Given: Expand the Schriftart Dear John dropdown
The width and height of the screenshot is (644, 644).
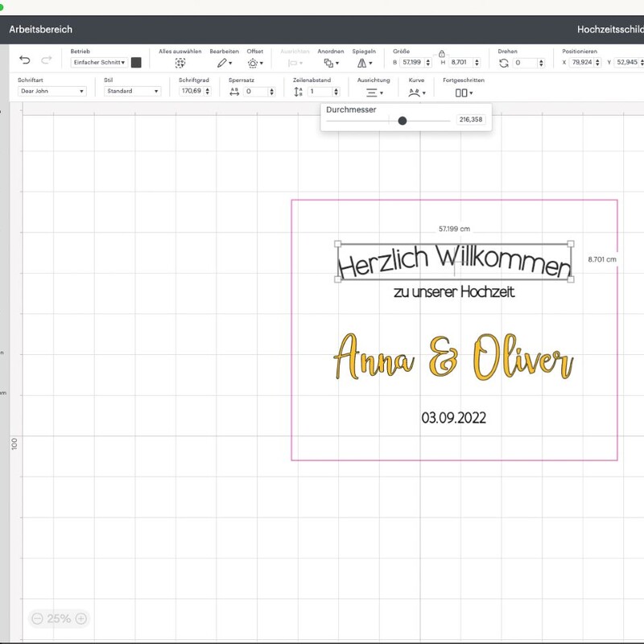Looking at the screenshot, I should pyautogui.click(x=52, y=91).
